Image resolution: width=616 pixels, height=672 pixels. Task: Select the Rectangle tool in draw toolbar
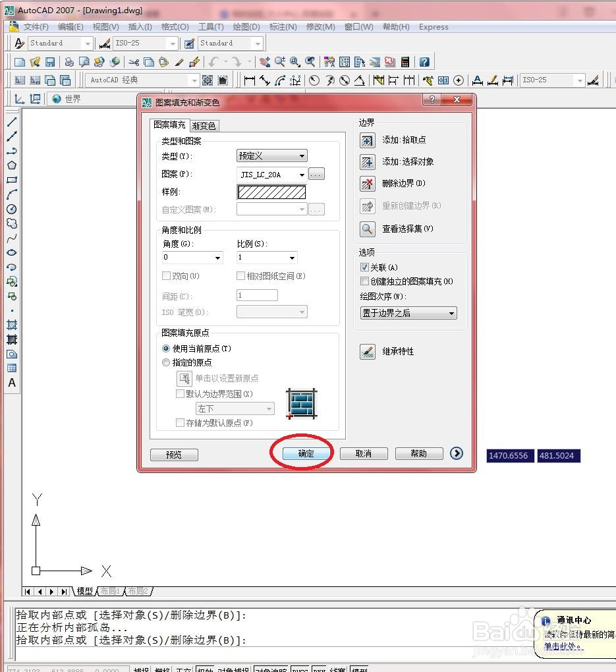[x=12, y=180]
